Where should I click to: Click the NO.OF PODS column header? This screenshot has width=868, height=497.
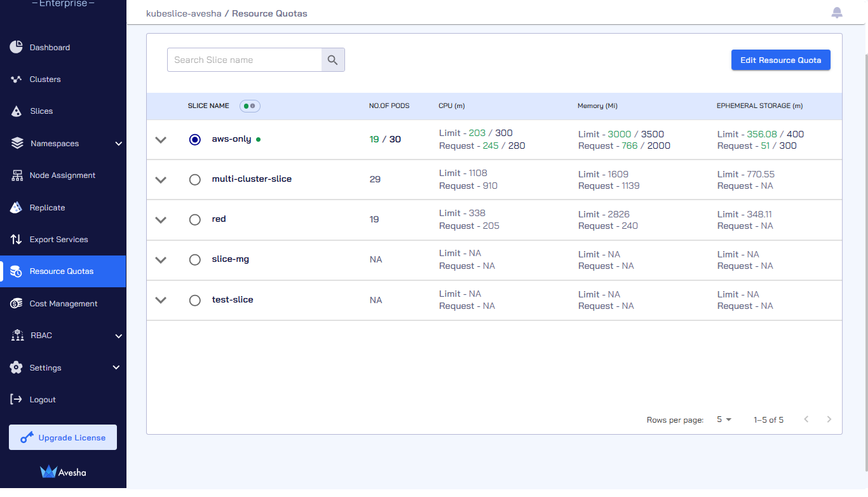click(390, 106)
